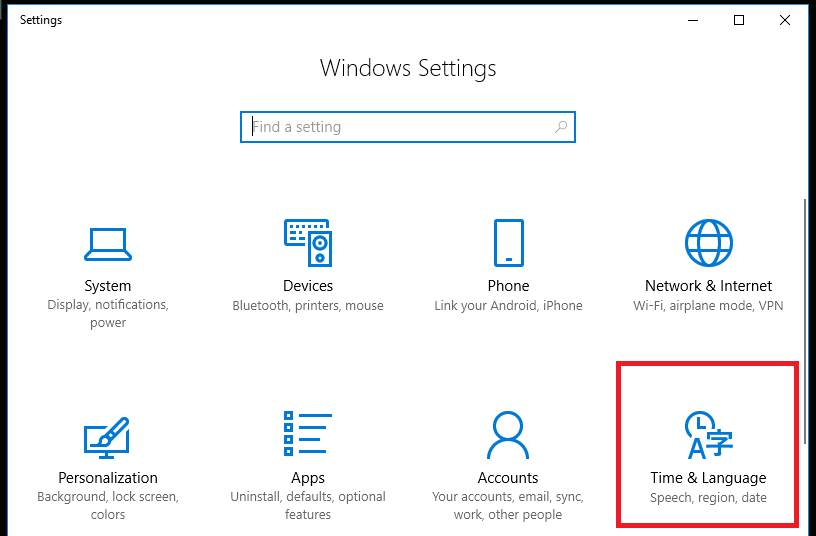Screen dimensions: 816x536
Task: Click 'Wi-Fi, airplane mode, VPN' description
Action: [708, 305]
